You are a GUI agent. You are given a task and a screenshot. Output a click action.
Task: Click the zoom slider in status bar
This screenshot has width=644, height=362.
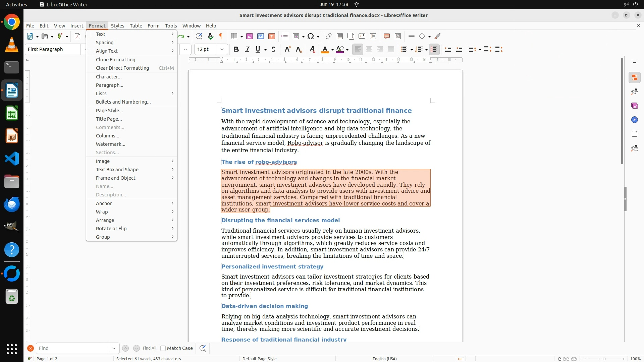click(x=604, y=359)
